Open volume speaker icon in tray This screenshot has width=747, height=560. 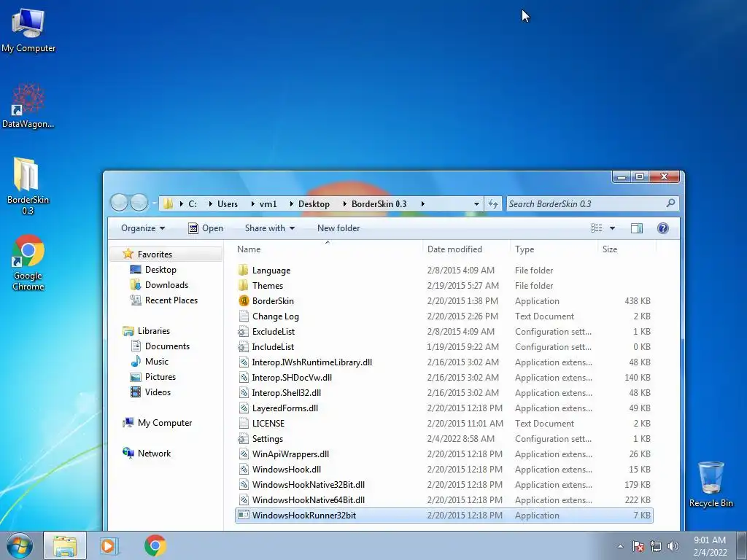tap(673, 546)
